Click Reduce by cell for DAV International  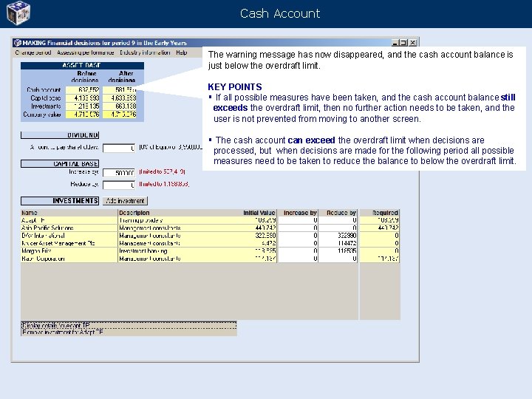(x=338, y=236)
